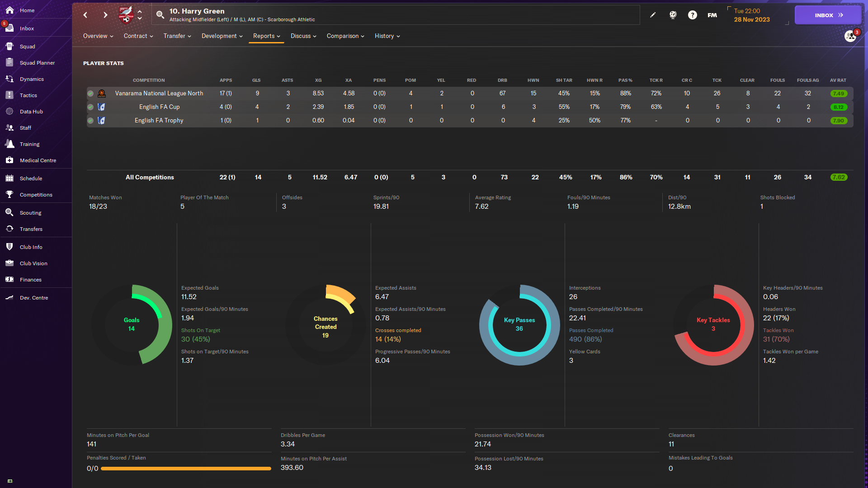Click the INBOX continue button

pyautogui.click(x=828, y=15)
